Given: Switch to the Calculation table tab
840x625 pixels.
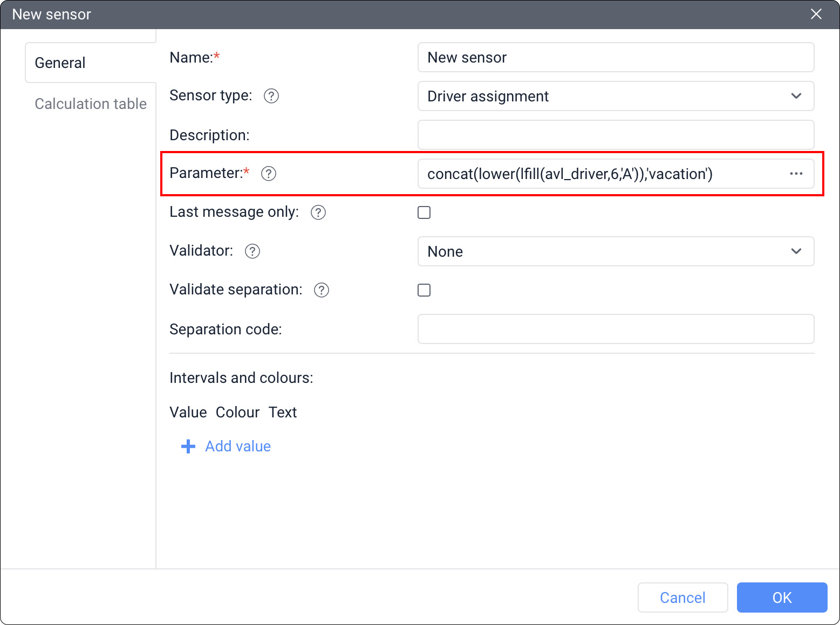Looking at the screenshot, I should point(91,104).
